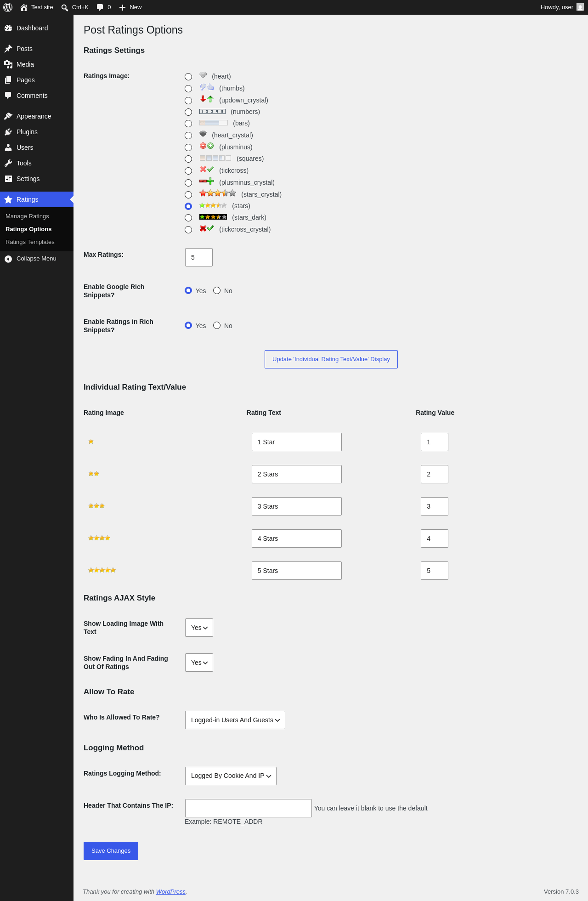Click the WordPress logo icon
588x901 pixels.
pos(8,7)
